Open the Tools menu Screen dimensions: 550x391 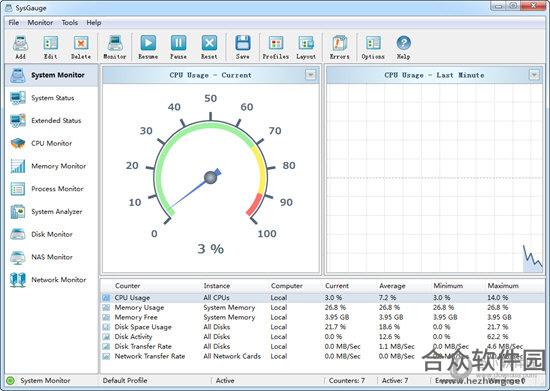coord(69,23)
